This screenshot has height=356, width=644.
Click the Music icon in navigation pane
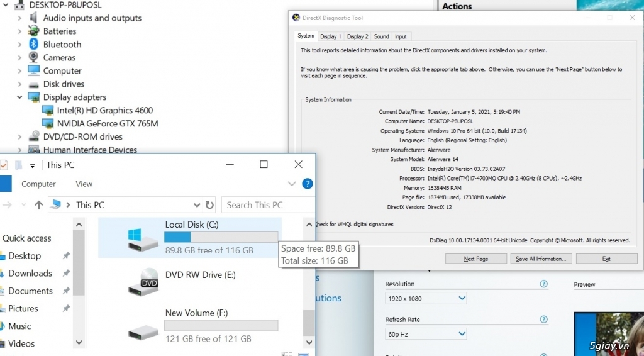click(x=3, y=326)
